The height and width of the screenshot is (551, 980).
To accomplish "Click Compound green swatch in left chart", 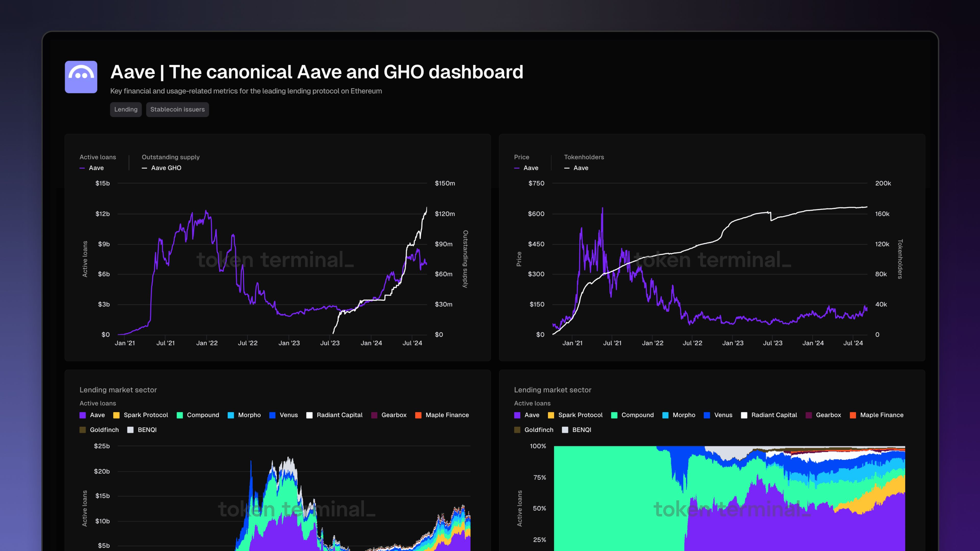I will pyautogui.click(x=180, y=415).
